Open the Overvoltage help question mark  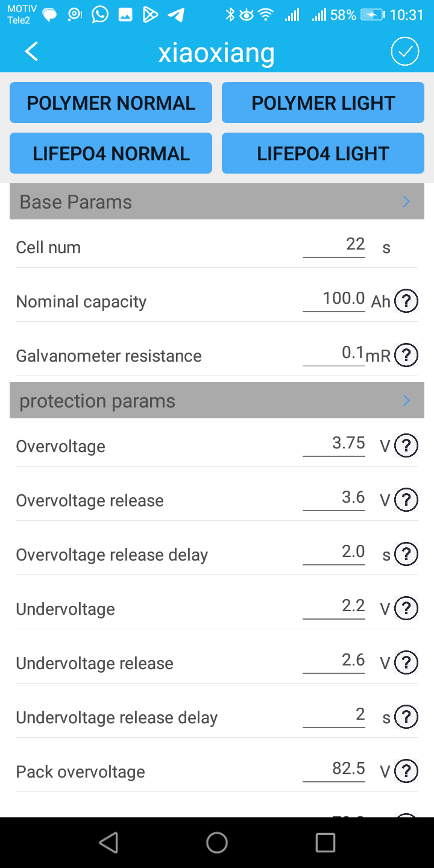pos(406,445)
